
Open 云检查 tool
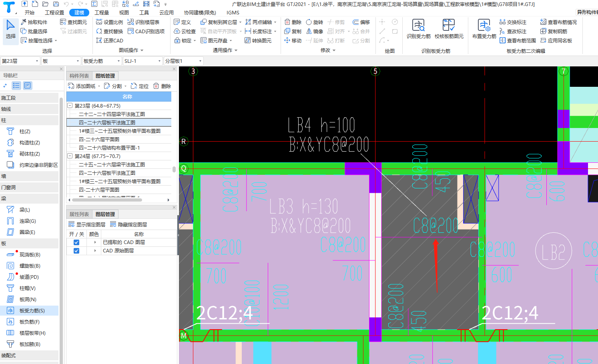point(185,31)
